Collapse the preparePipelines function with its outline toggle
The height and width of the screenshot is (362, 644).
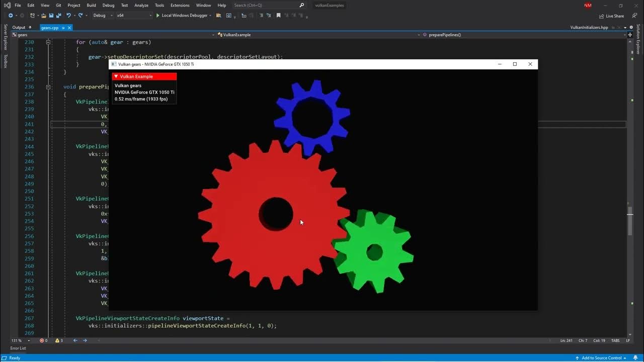pyautogui.click(x=48, y=86)
